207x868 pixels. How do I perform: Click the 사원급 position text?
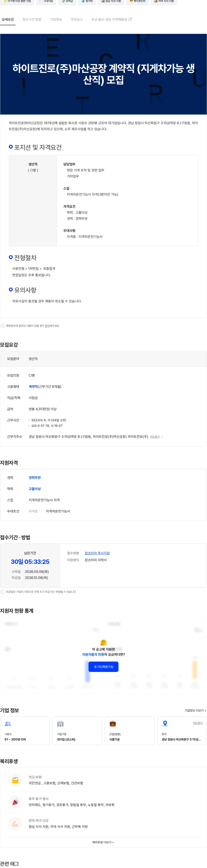[x=33, y=398]
